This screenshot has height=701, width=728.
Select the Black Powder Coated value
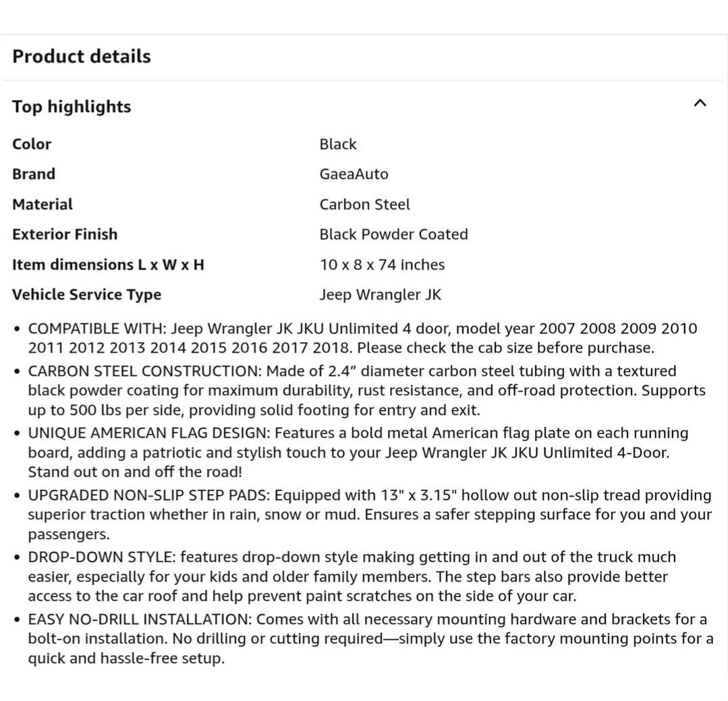click(393, 234)
